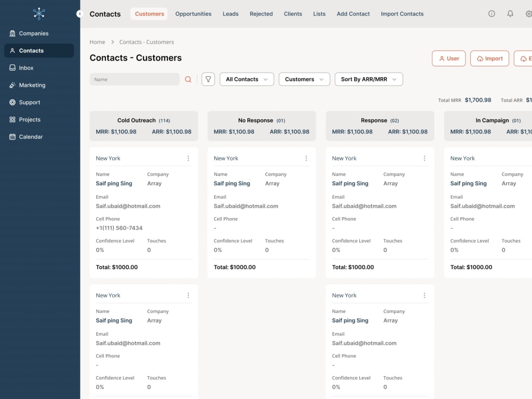The height and width of the screenshot is (399, 532).
Task: Click the Cold Outreach column header
Action: [x=144, y=126]
